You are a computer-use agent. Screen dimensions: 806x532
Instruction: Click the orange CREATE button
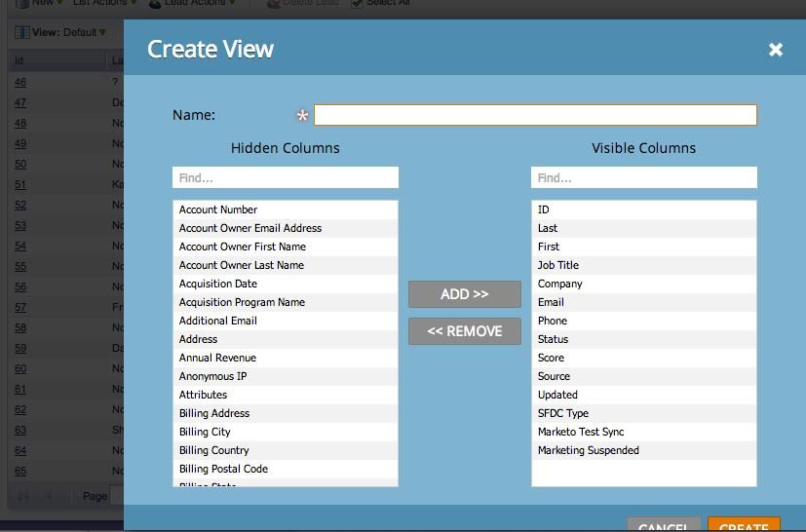(744, 524)
